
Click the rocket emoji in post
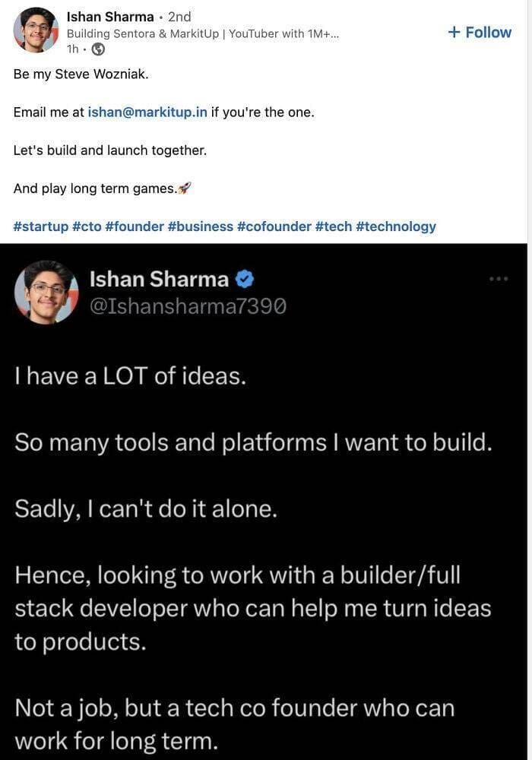184,188
